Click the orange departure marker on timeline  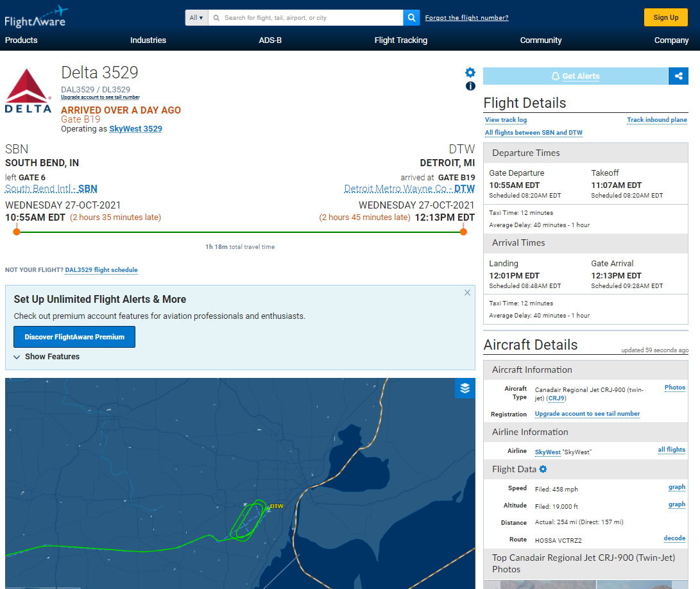click(x=17, y=232)
